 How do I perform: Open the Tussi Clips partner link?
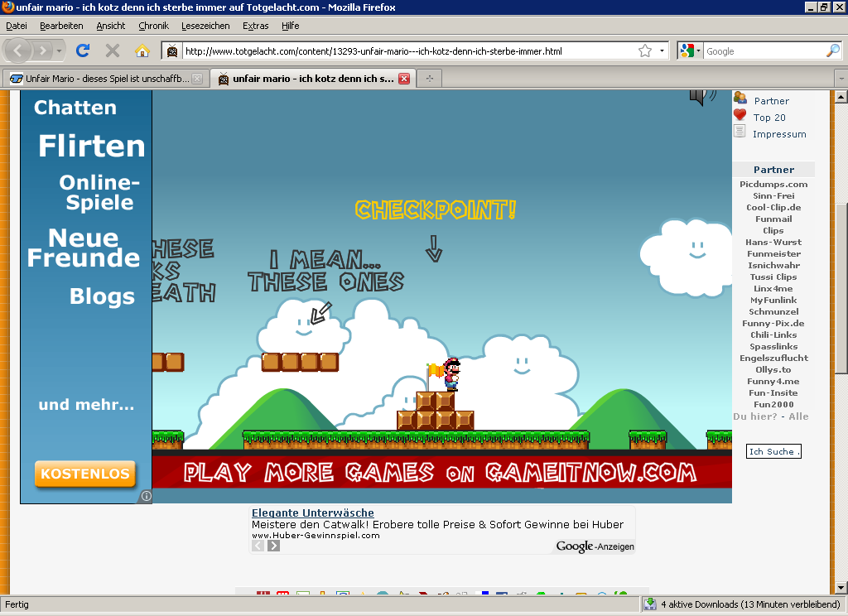click(773, 277)
